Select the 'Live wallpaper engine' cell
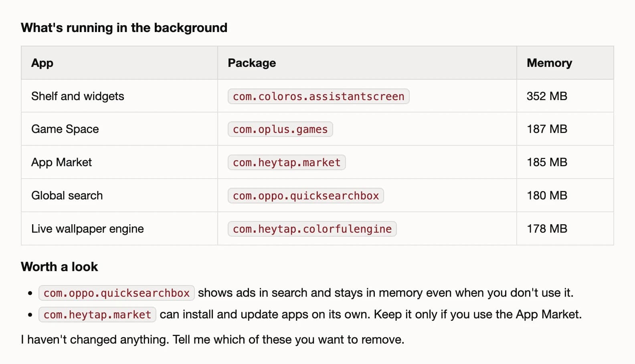Viewport: 635px width, 364px height. click(x=119, y=229)
